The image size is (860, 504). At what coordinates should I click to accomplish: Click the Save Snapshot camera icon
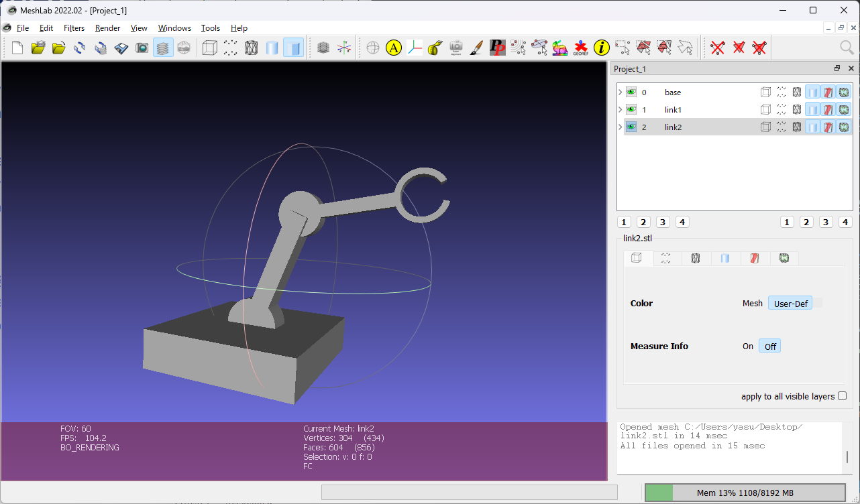[142, 48]
